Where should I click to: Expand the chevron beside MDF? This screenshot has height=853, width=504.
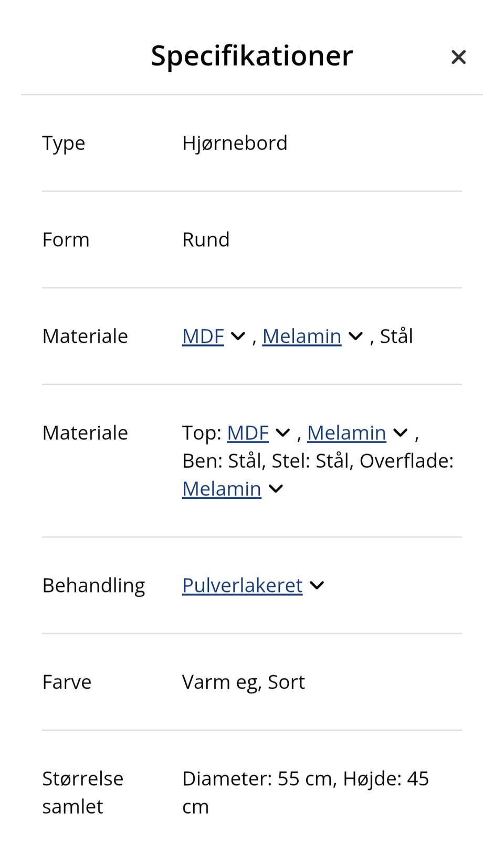click(238, 336)
